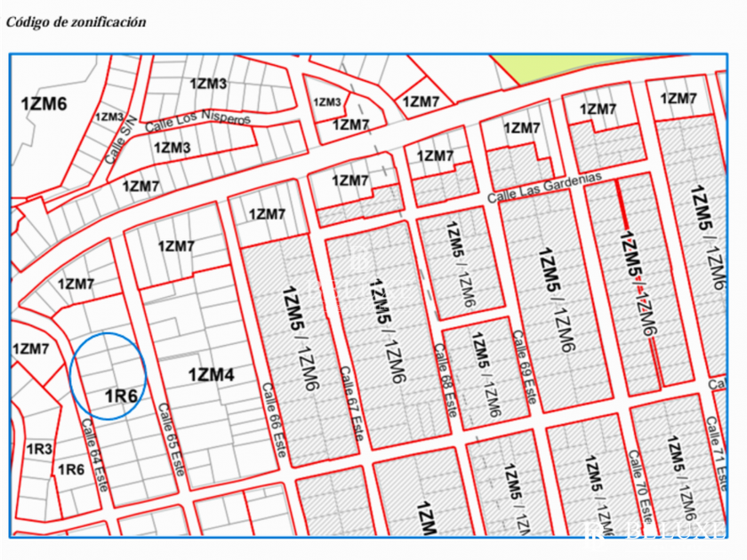Click the 'Calle Las Gardenias' street name
Screen dimensions: 747x560
544,188
